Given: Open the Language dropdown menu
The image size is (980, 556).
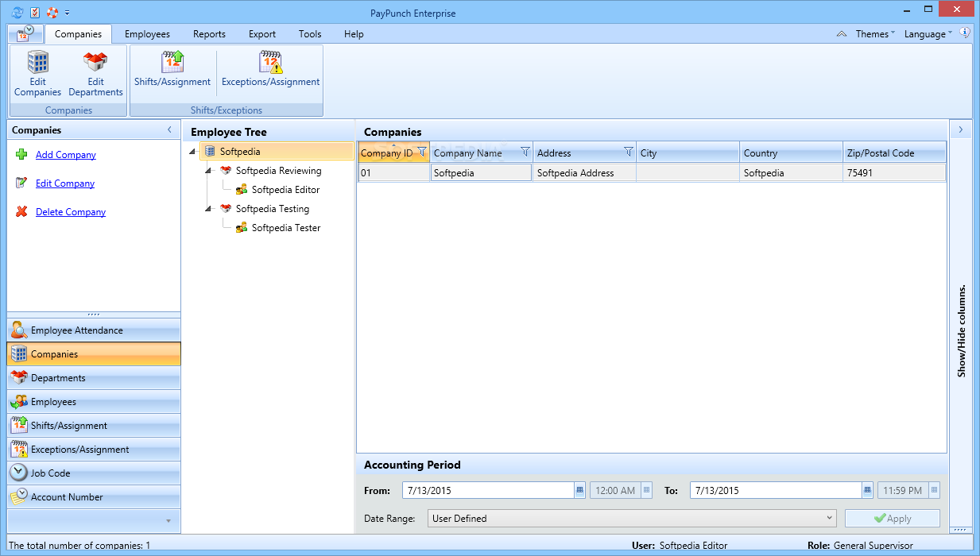Looking at the screenshot, I should [x=928, y=34].
